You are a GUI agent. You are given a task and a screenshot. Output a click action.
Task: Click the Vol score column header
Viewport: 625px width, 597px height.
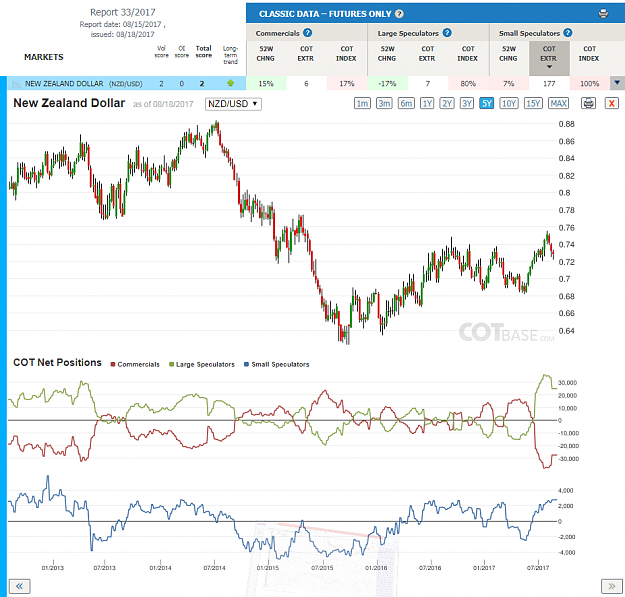click(161, 52)
